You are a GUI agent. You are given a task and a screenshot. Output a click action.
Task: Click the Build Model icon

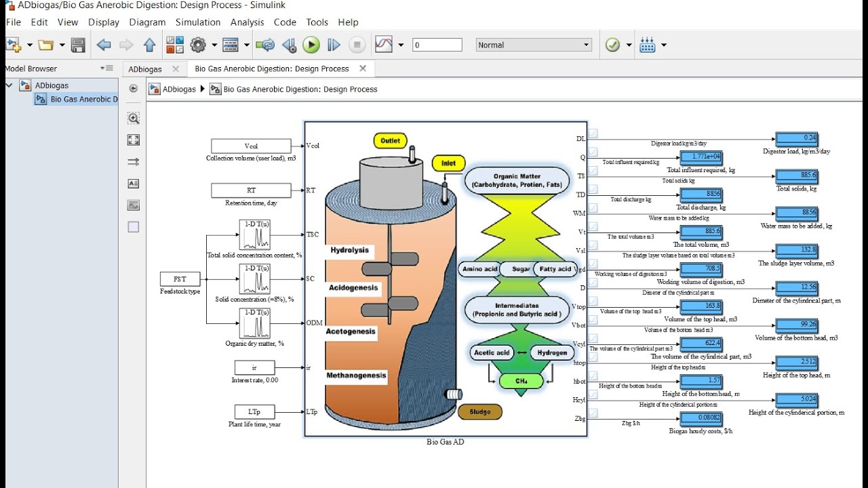click(x=648, y=45)
